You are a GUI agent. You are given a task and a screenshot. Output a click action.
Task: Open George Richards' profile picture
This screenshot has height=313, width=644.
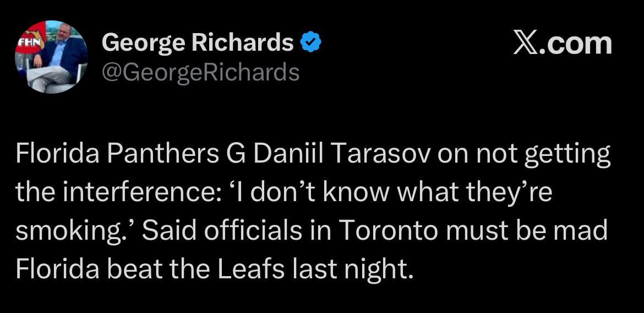click(51, 57)
